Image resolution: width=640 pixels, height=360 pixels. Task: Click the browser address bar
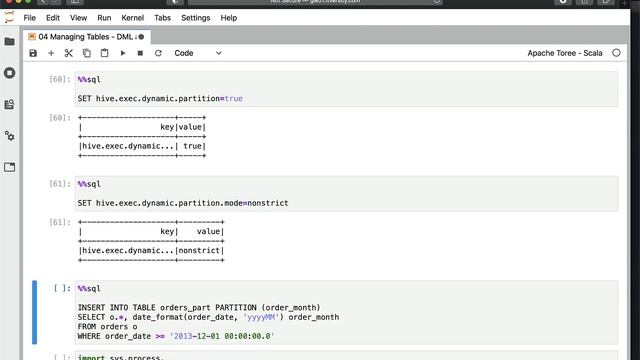315,2
